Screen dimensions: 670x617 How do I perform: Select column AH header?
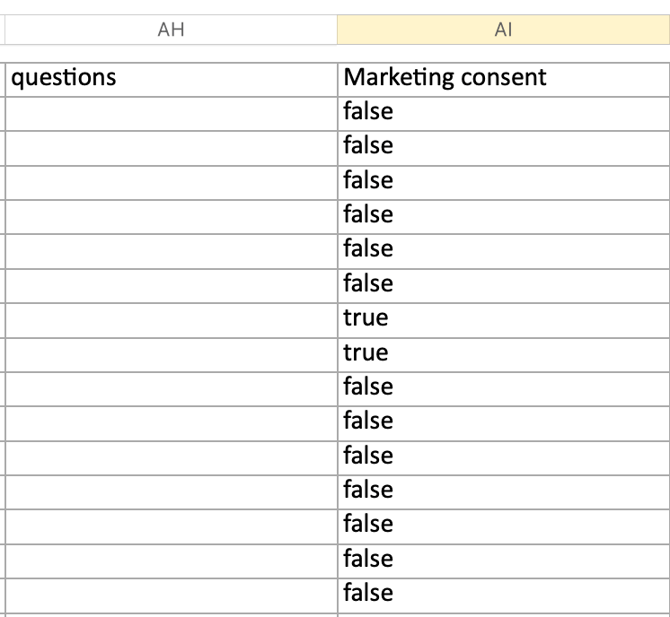(x=171, y=30)
